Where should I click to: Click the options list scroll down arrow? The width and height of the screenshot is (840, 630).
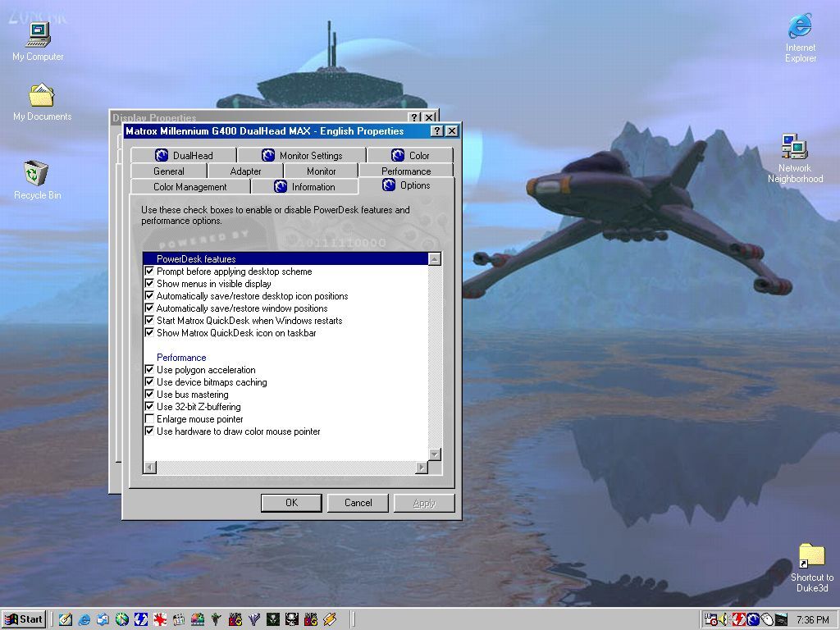coord(435,454)
